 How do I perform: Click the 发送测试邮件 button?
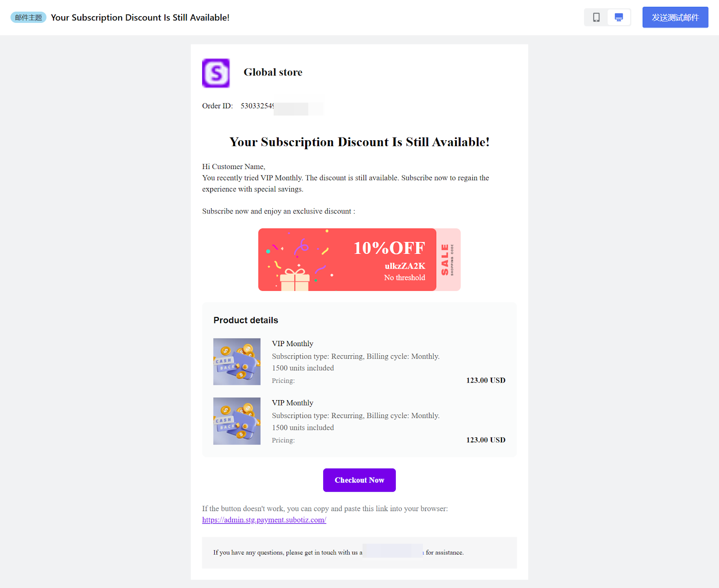(x=675, y=18)
